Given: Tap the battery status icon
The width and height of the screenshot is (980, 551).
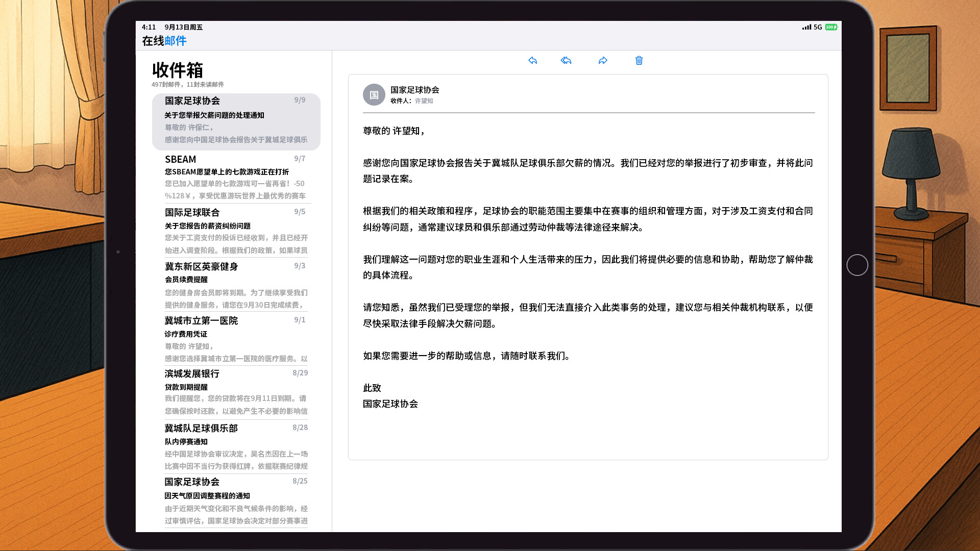Looking at the screenshot, I should [831, 27].
